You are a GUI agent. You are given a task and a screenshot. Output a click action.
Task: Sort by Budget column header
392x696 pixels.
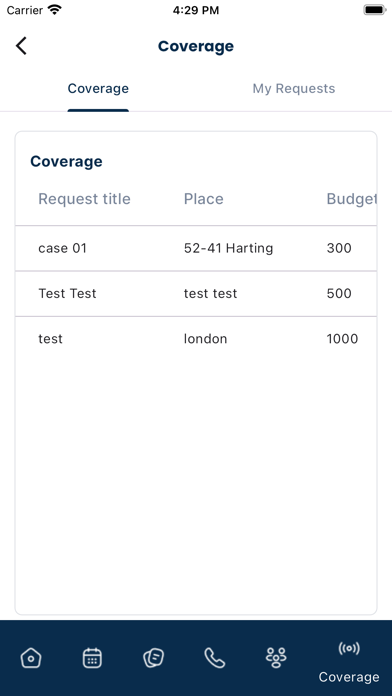[352, 199]
